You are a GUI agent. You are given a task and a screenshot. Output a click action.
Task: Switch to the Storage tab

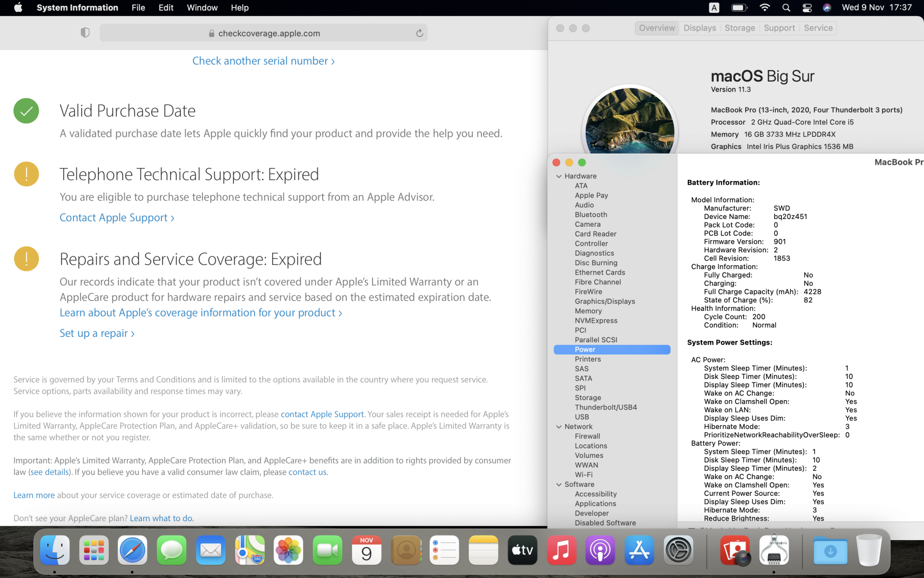739,28
